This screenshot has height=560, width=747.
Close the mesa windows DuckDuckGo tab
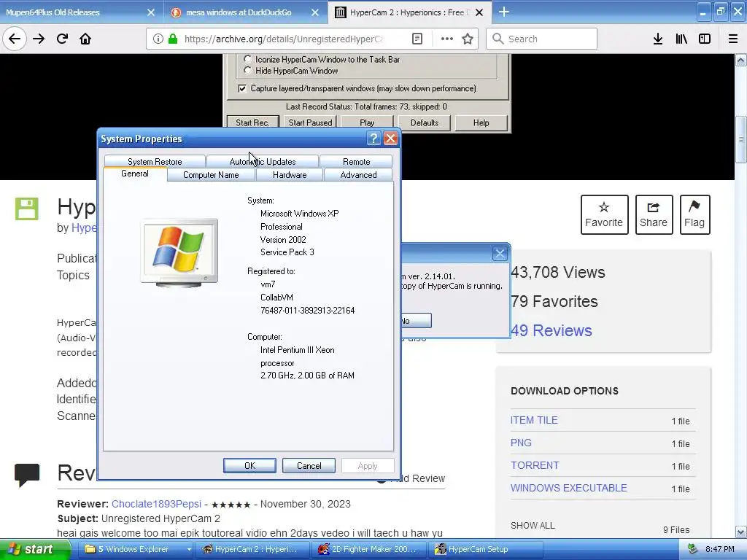click(315, 12)
